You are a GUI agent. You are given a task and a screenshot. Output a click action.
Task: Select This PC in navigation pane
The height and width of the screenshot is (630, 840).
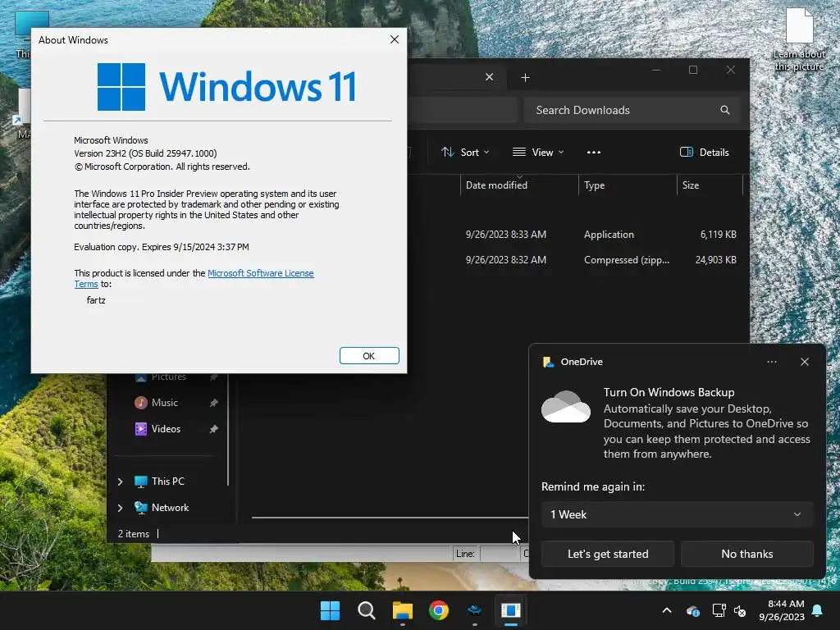pos(167,481)
